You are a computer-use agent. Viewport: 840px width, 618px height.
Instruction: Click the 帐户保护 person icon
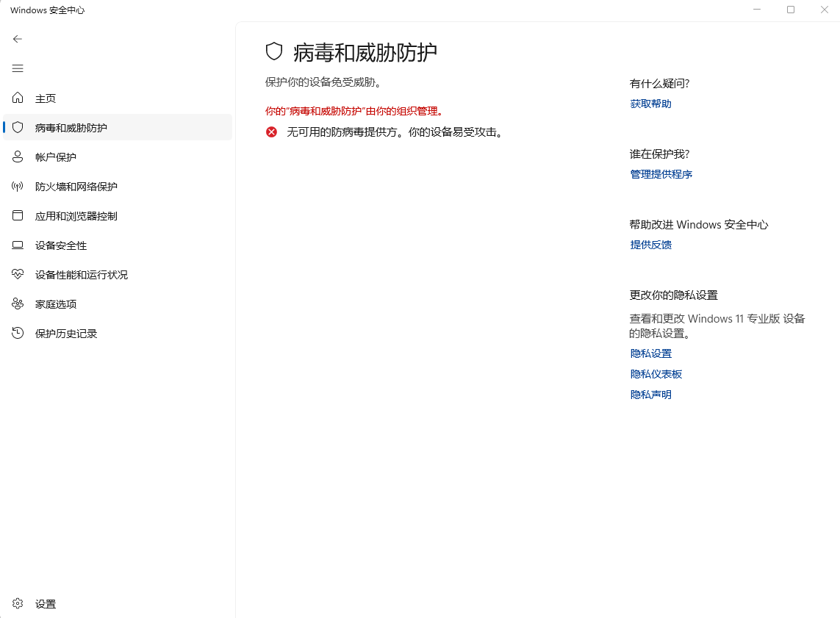coord(18,157)
